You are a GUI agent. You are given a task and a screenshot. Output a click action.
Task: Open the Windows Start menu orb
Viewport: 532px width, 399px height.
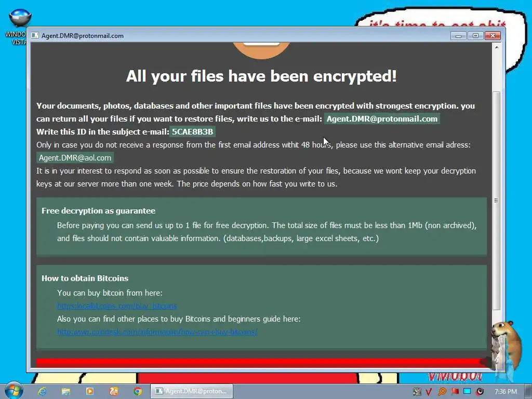(14, 391)
